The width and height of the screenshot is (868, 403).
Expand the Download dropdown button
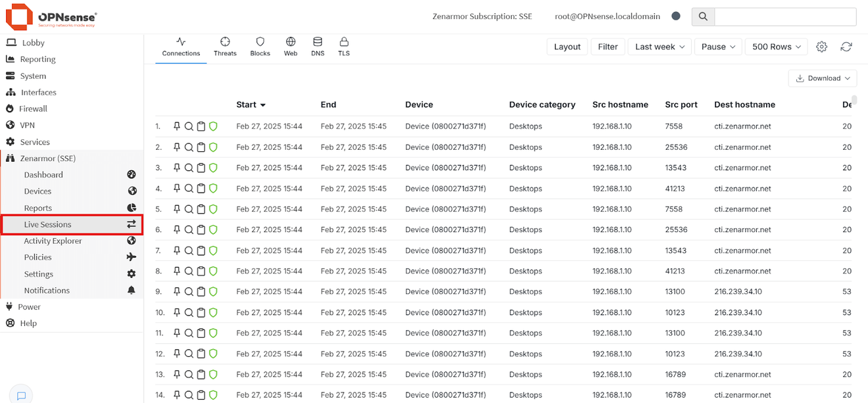[823, 78]
